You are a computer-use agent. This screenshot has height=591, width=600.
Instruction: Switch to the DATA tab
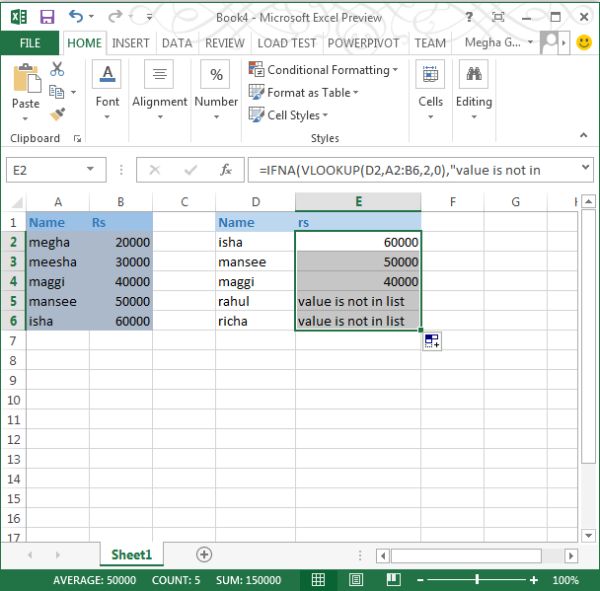[x=177, y=43]
